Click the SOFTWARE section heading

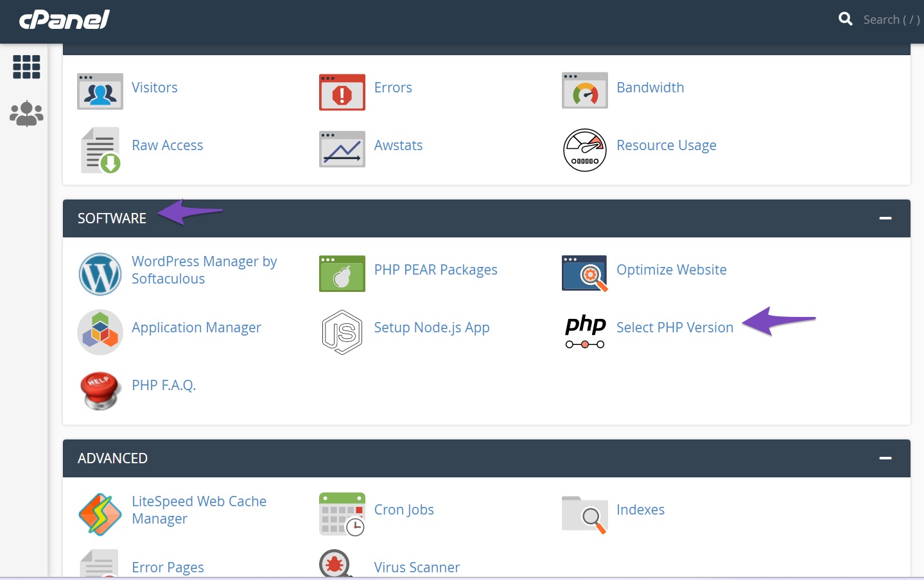point(112,218)
